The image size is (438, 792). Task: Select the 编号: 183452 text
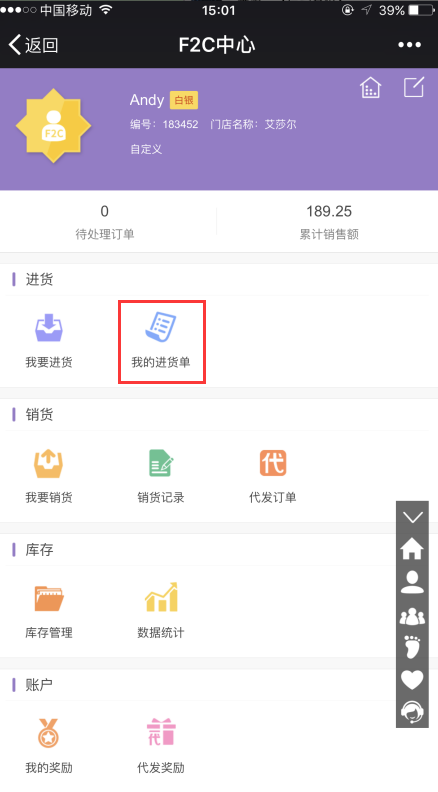point(164,124)
